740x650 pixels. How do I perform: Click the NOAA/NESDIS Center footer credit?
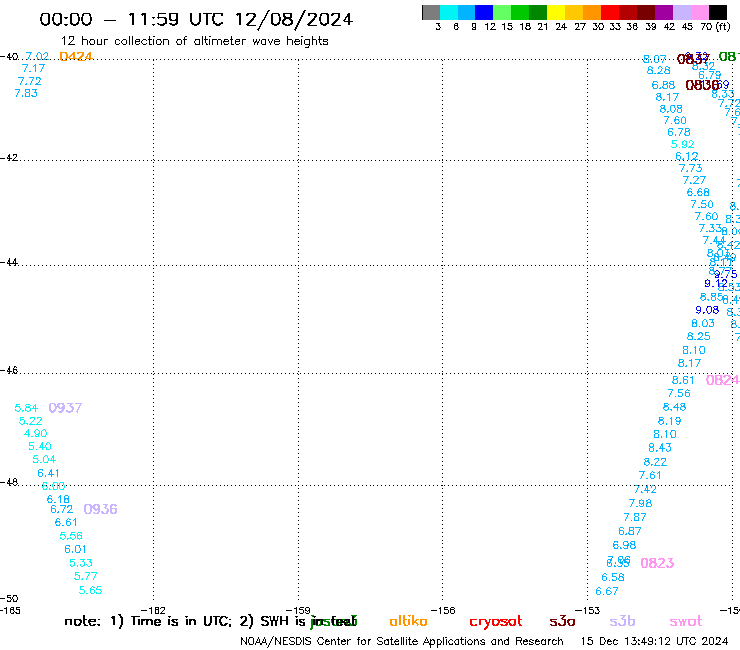402,641
